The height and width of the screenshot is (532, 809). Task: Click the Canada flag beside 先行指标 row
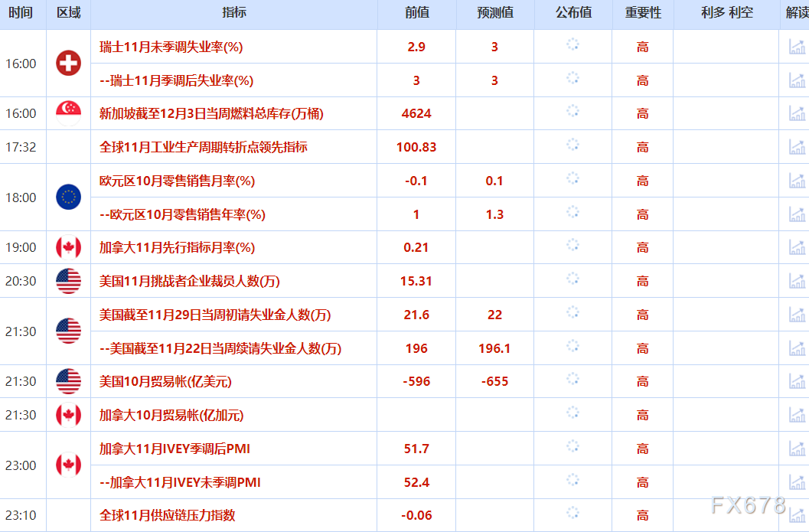[68, 247]
